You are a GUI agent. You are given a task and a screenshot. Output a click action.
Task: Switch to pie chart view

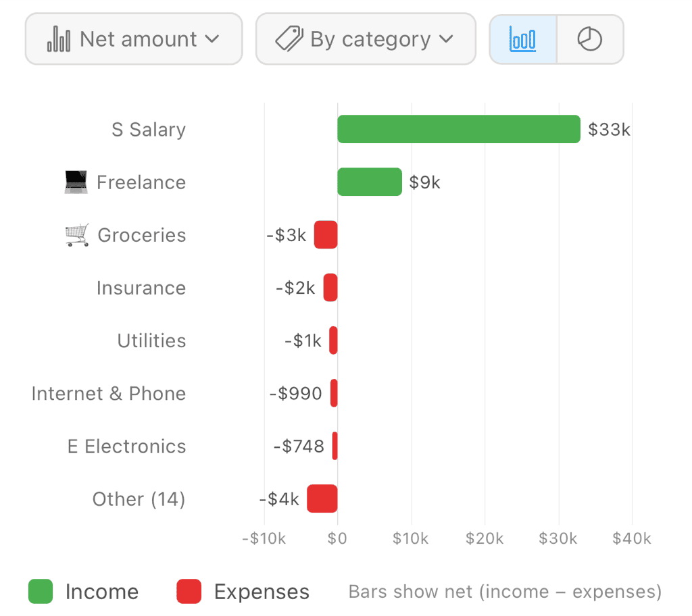coord(590,39)
